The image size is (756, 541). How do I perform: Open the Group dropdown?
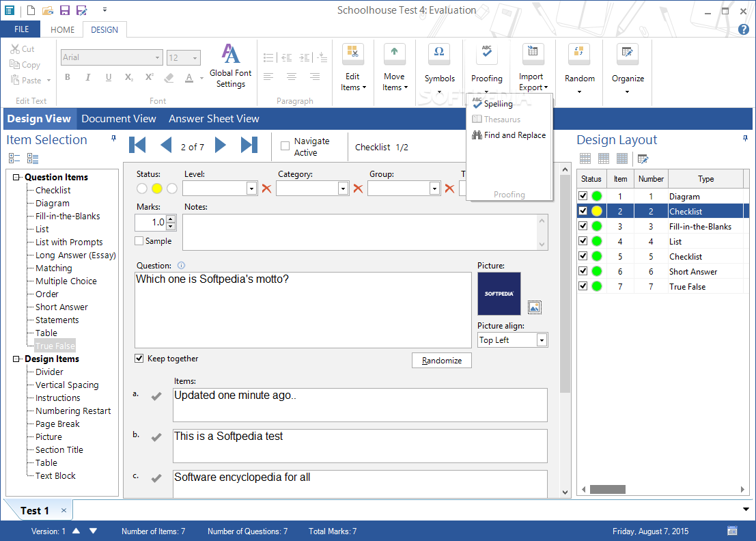(434, 189)
